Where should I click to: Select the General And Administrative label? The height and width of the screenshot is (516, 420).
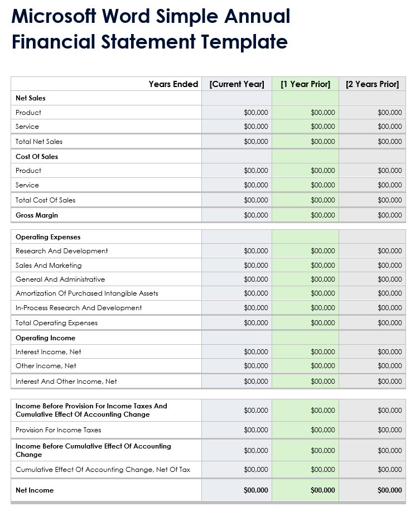click(x=60, y=279)
